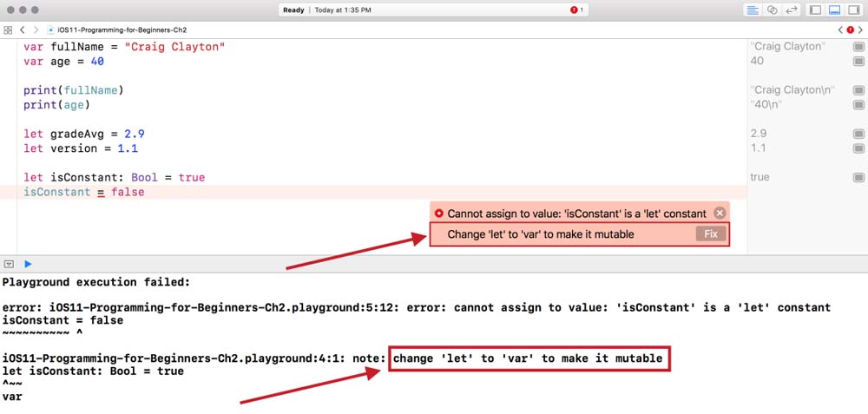Screen dimensions: 868x414
Task: Click sidebar result value 'true'
Action: point(759,177)
